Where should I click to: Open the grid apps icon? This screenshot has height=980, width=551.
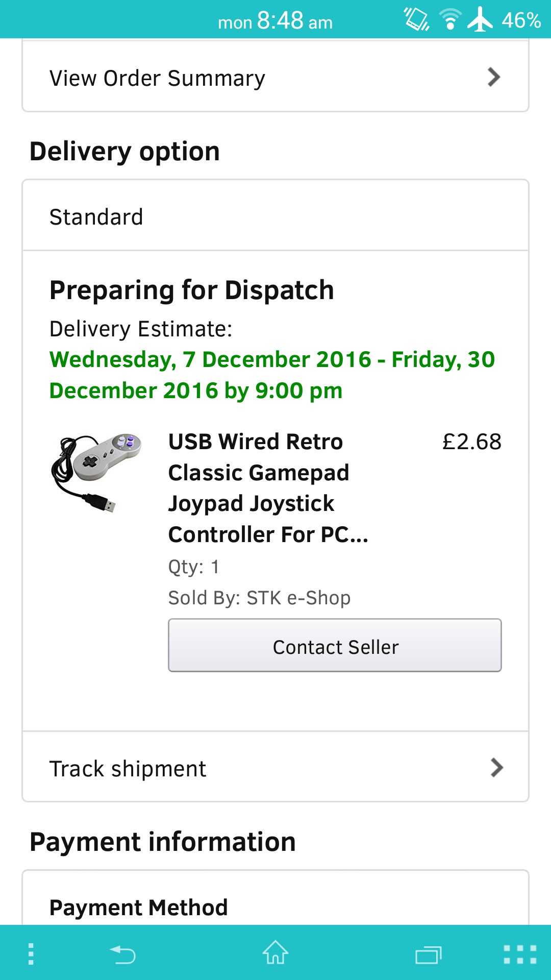pyautogui.click(x=520, y=954)
